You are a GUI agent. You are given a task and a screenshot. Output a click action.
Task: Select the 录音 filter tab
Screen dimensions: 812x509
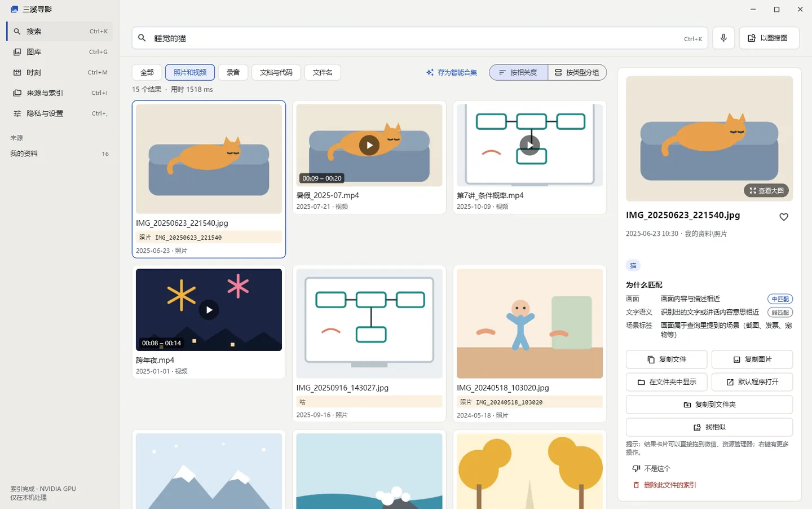click(x=233, y=72)
